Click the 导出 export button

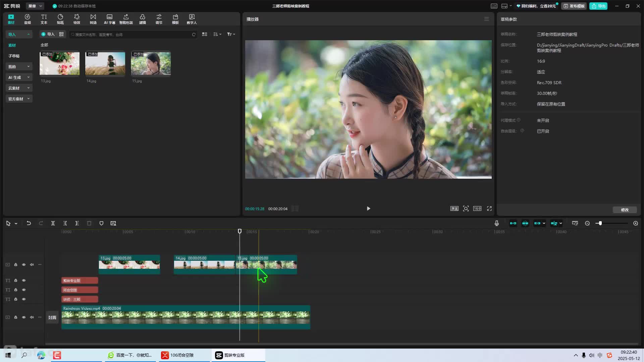[x=598, y=6]
